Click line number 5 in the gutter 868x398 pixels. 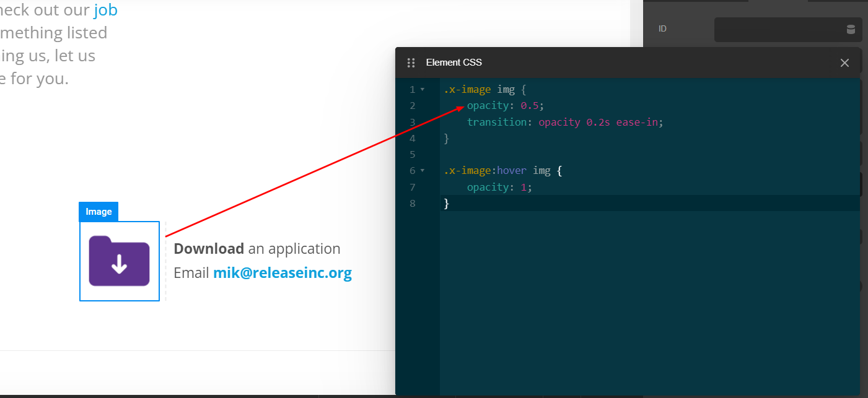pos(413,155)
